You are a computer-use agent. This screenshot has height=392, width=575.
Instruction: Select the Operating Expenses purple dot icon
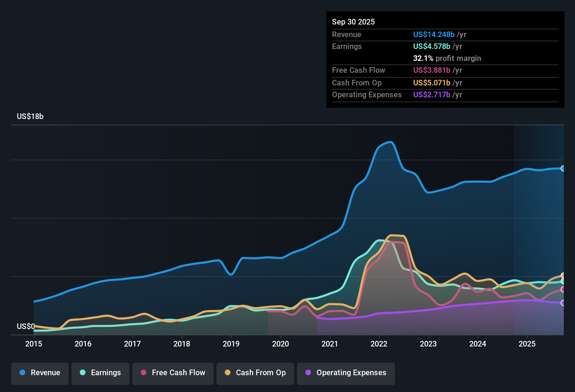point(307,373)
